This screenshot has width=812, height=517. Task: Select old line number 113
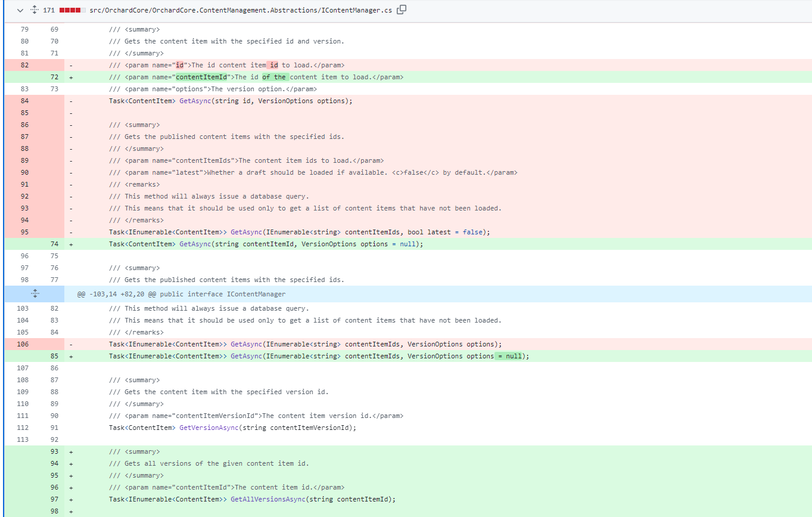click(23, 439)
